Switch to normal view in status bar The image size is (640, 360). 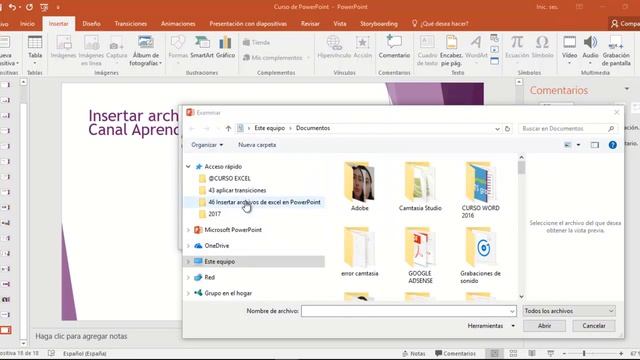point(494,353)
